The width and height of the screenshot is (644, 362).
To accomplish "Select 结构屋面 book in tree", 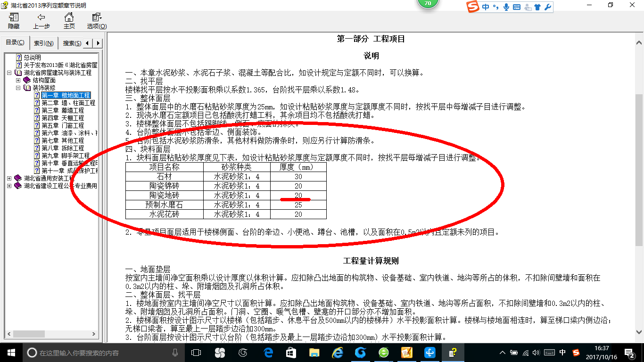I will [44, 80].
